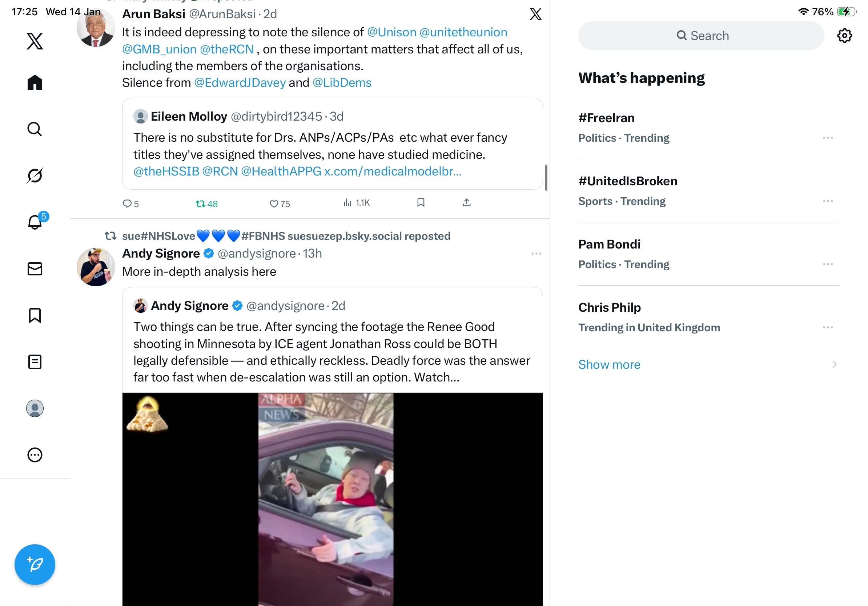Open Messages envelope in sidebar
Image resolution: width=868 pixels, height=606 pixels.
(x=35, y=268)
